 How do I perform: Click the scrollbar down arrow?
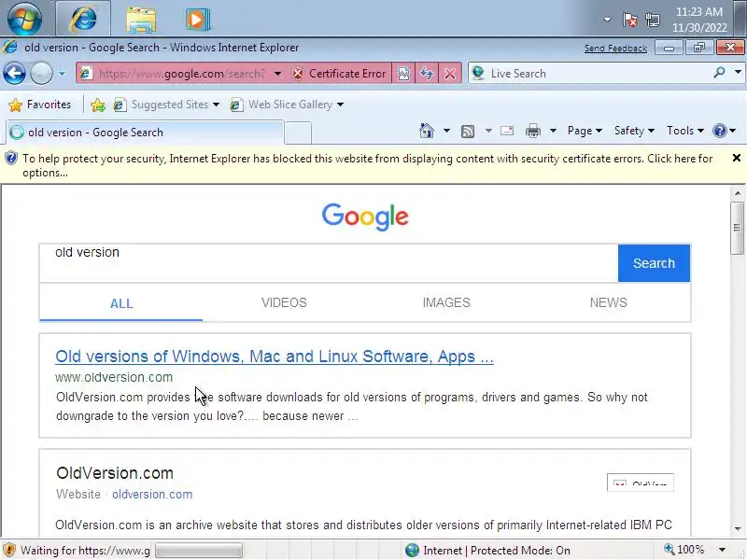tap(738, 528)
